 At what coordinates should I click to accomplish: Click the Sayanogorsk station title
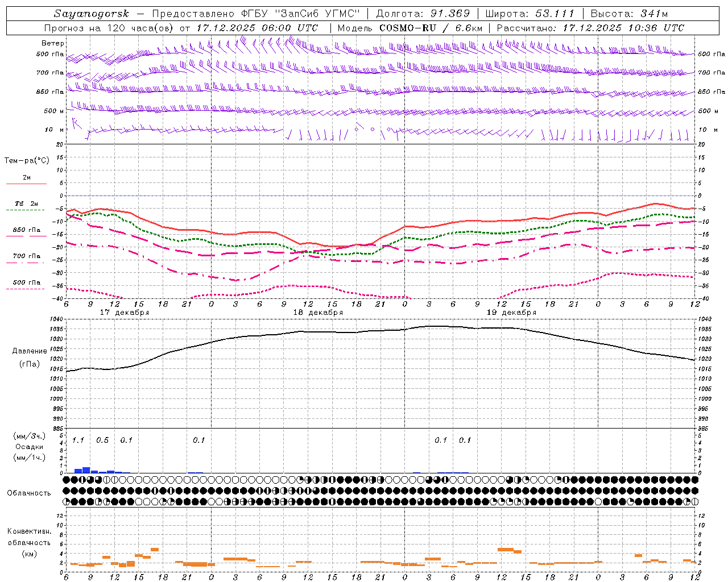coord(91,14)
